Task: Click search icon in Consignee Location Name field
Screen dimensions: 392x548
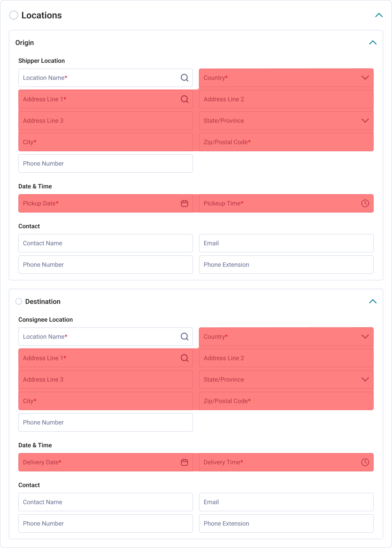Action: point(185,337)
